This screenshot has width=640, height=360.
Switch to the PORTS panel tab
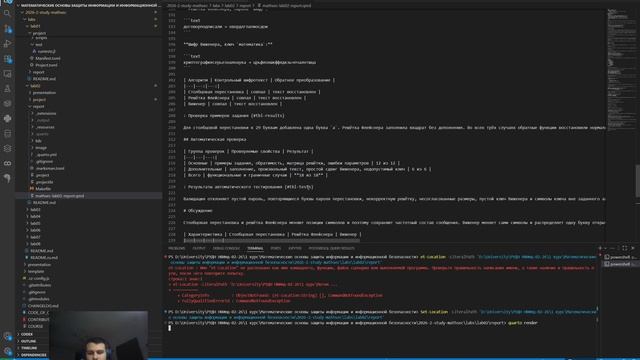[276, 248]
